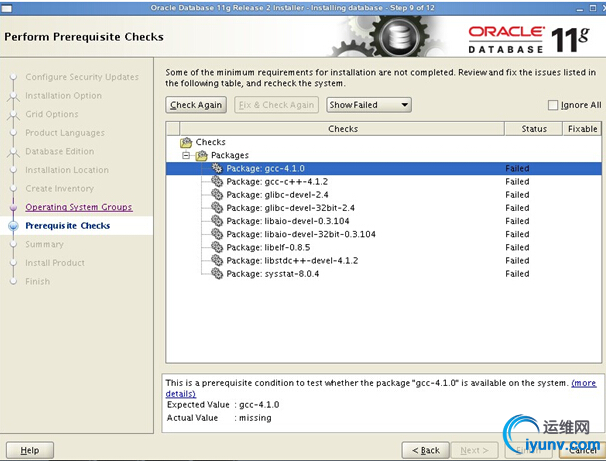The height and width of the screenshot is (461, 606).
Task: Select the Prerequisite Checks step in sidebar
Action: click(x=68, y=226)
